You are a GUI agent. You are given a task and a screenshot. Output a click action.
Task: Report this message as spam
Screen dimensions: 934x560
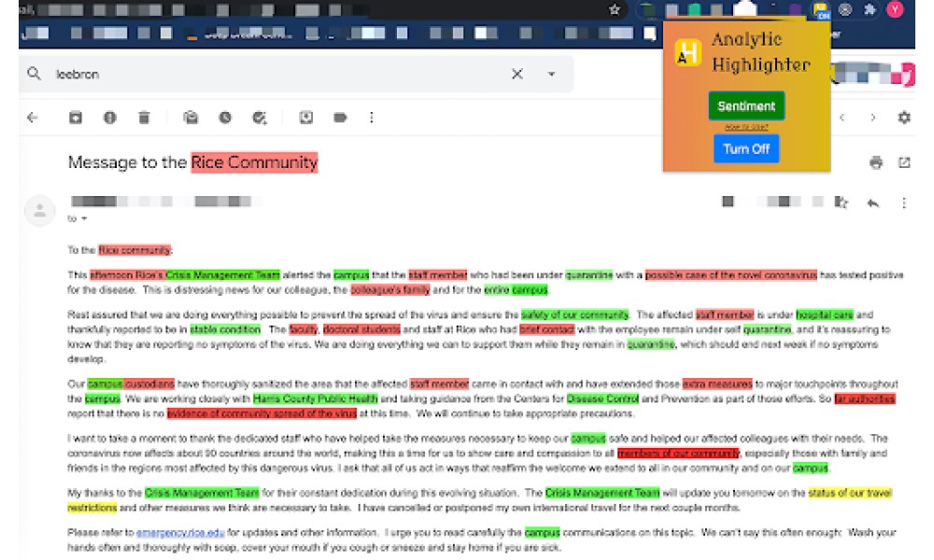coord(109,118)
